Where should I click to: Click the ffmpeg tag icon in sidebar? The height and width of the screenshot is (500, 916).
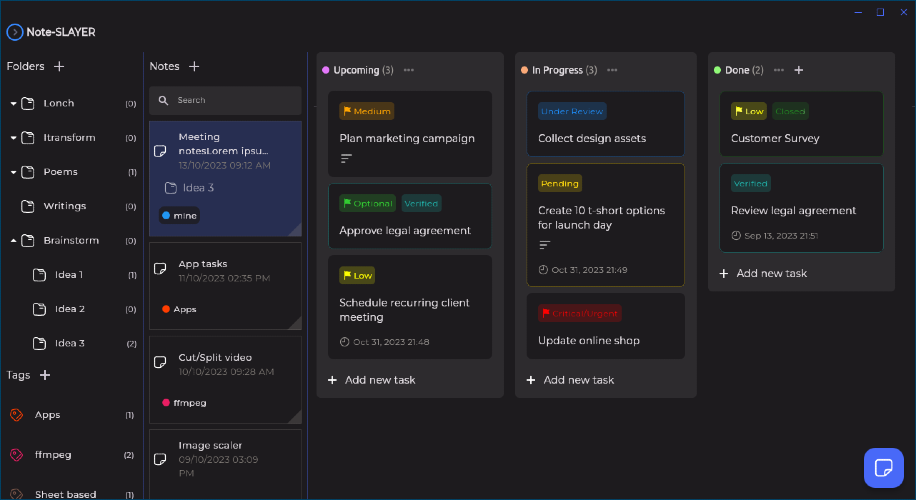pyautogui.click(x=16, y=454)
